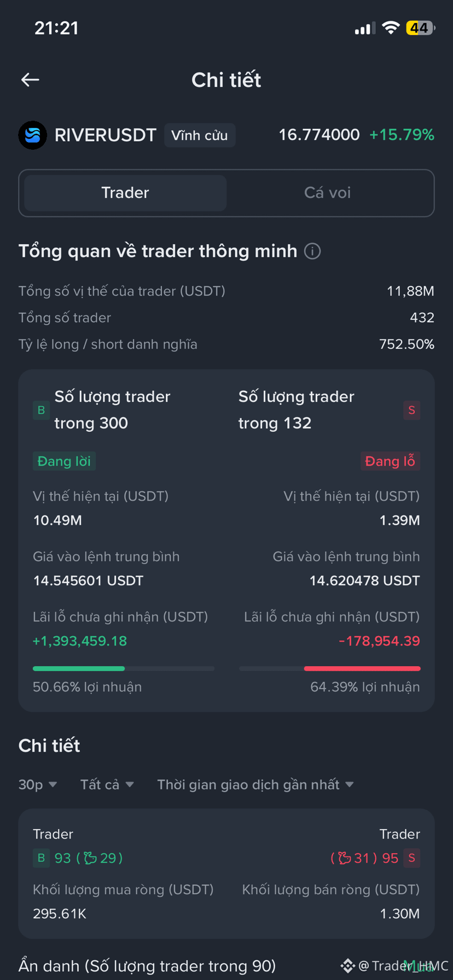Tap the bear icon next to 31
Image resolution: width=453 pixels, height=980 pixels.
coord(345,858)
